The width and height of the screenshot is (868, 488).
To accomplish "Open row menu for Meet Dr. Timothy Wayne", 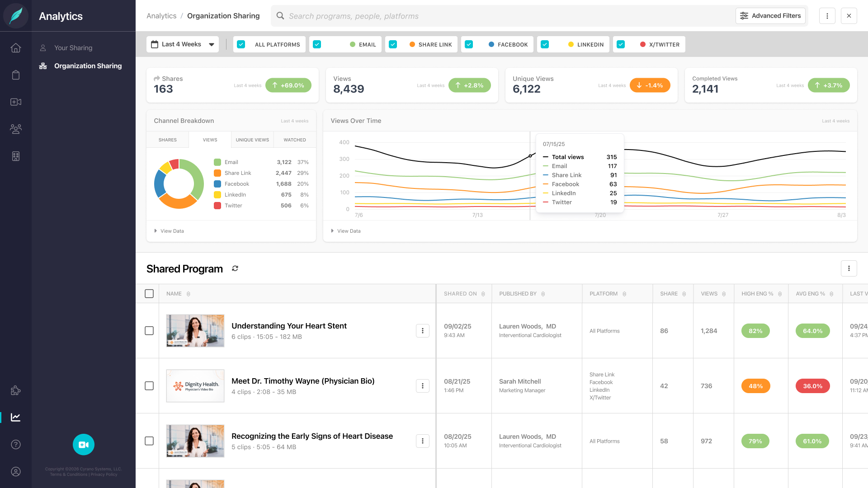I will 423,386.
